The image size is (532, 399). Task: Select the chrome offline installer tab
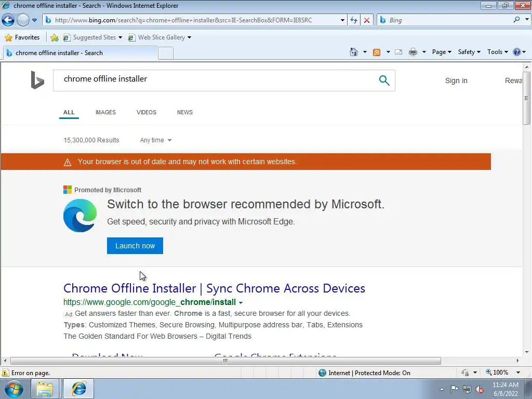[x=81, y=53]
